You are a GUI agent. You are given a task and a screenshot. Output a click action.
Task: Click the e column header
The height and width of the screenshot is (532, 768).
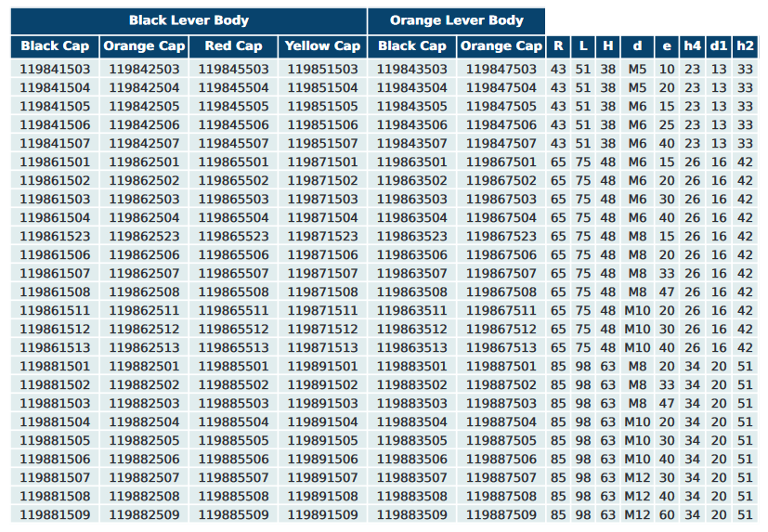point(667,46)
